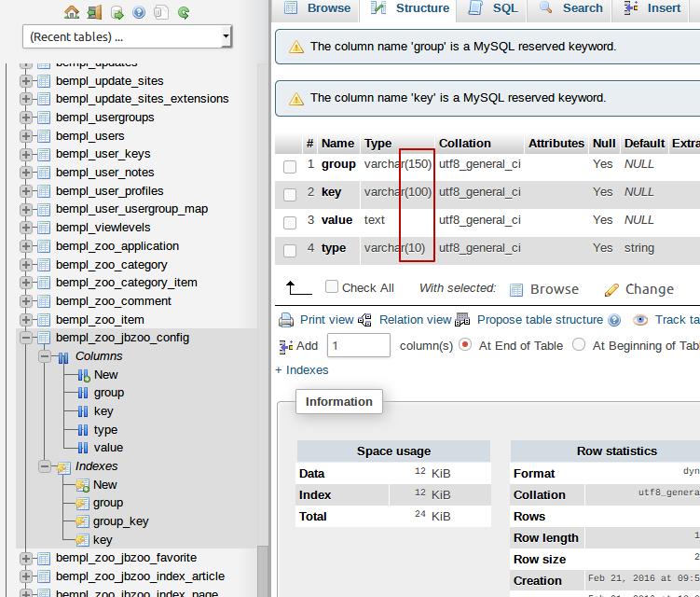The height and width of the screenshot is (597, 700).
Task: Click the green reload navigation icon
Action: click(184, 12)
